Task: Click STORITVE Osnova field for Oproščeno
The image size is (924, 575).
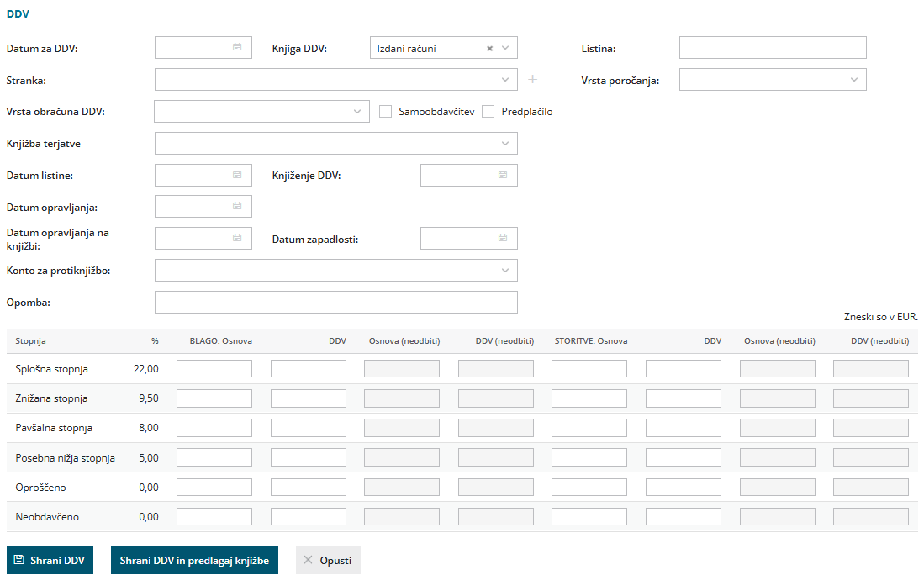Action: pyautogui.click(x=589, y=488)
